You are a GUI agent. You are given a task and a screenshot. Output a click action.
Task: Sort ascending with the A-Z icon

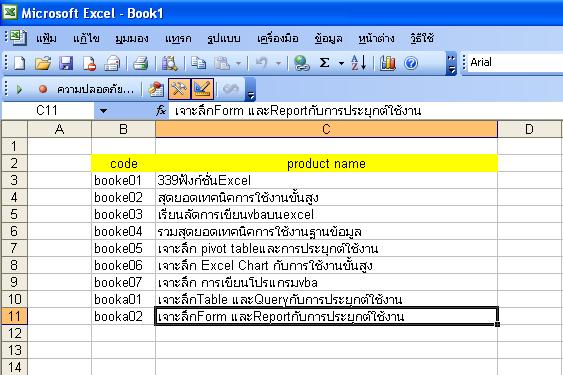(x=359, y=63)
